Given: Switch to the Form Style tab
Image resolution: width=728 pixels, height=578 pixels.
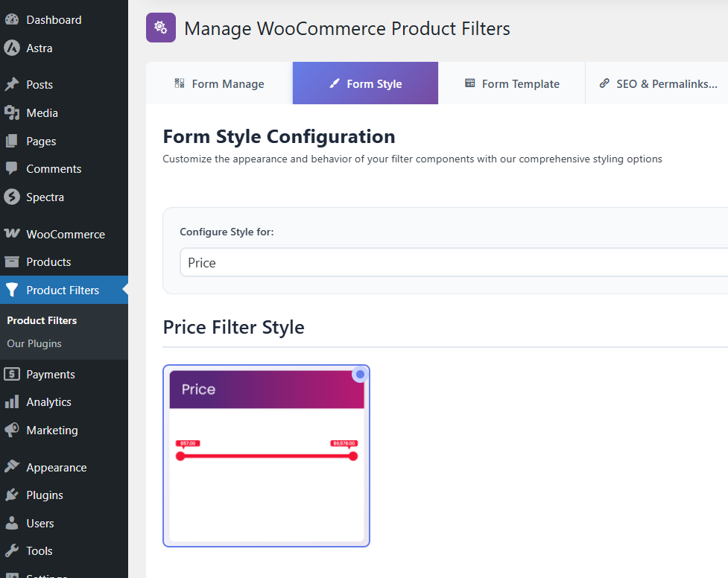Looking at the screenshot, I should click(365, 83).
